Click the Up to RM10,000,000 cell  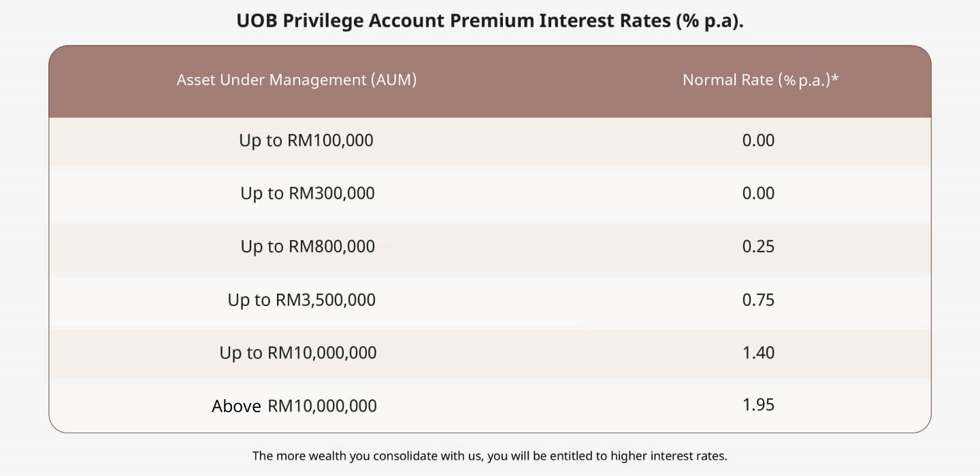point(298,352)
